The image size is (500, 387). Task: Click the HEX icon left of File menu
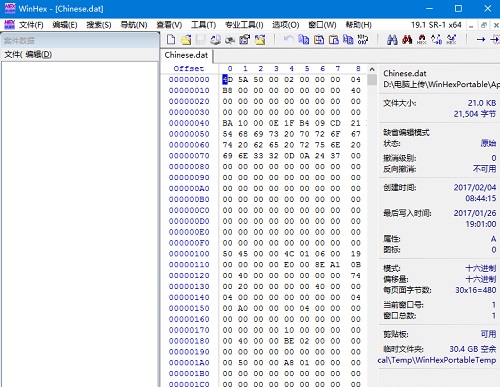tap(10, 25)
